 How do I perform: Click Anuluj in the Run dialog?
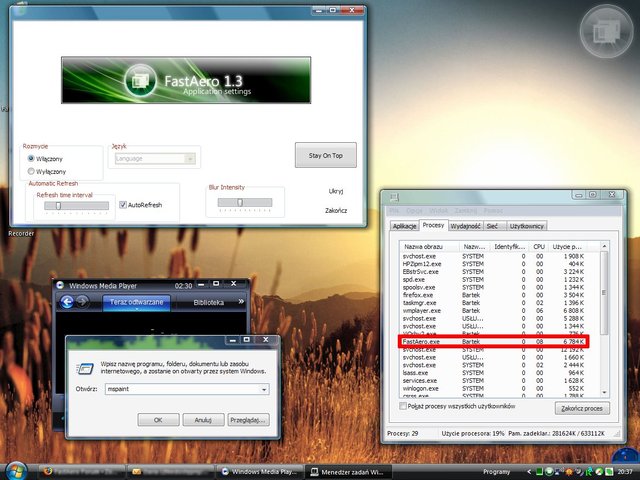203,420
